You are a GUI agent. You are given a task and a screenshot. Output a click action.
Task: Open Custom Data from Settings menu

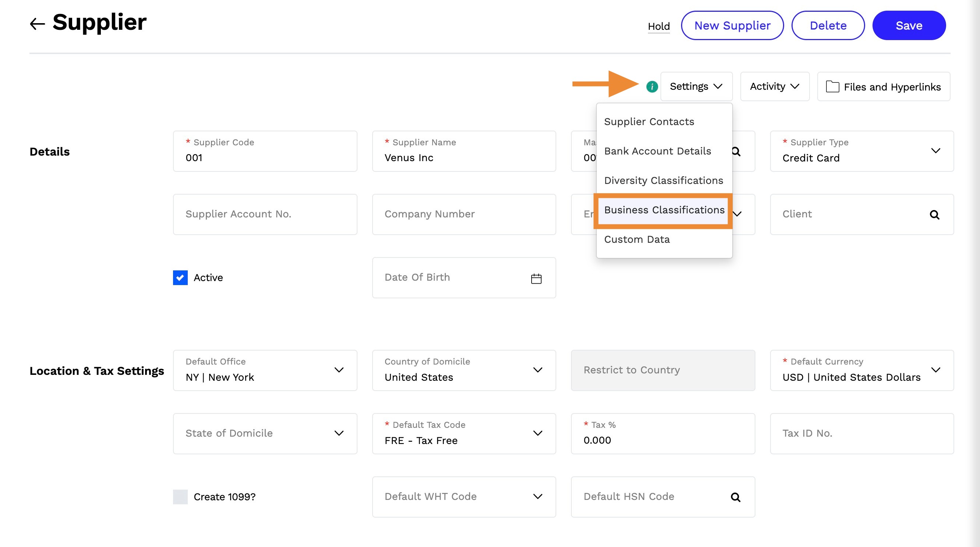[x=664, y=239]
